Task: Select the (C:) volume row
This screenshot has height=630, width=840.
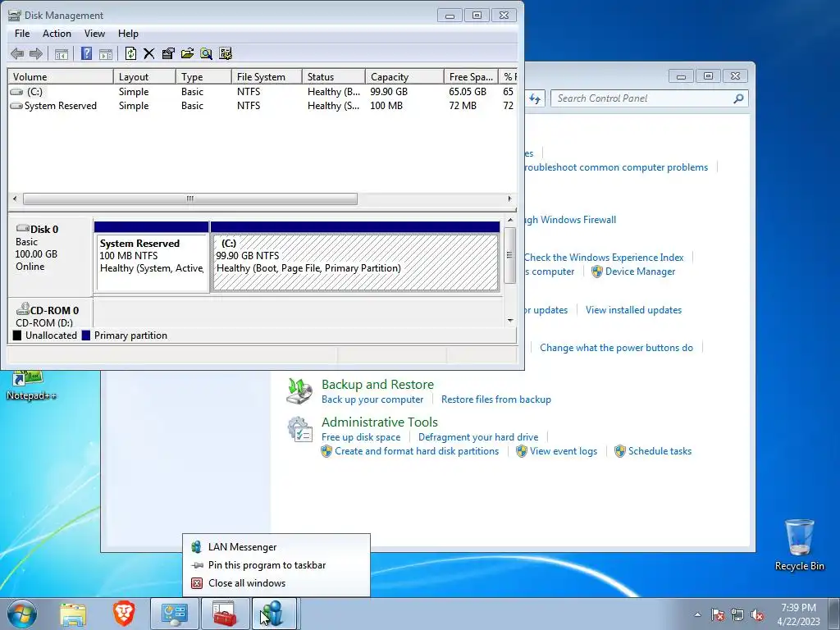Action: click(x=262, y=92)
